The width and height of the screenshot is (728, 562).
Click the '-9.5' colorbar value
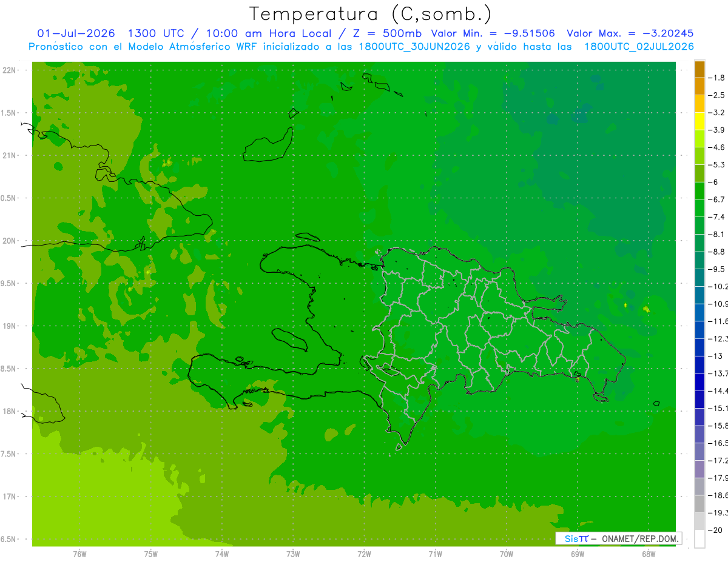pyautogui.click(x=717, y=269)
